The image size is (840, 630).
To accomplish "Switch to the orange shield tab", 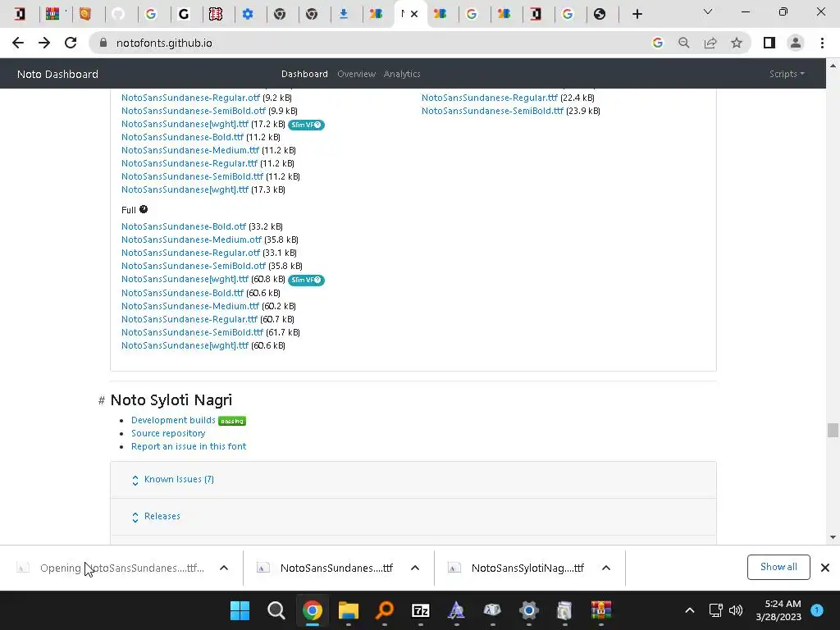I will point(84,14).
